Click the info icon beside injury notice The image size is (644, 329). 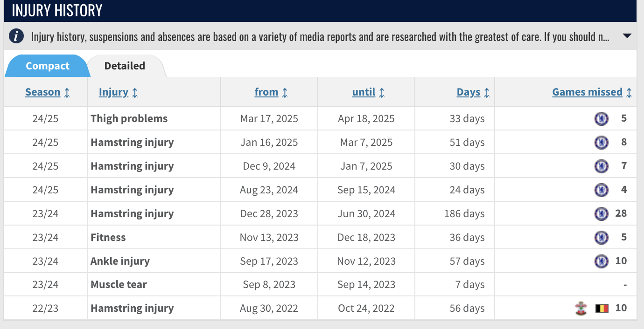(16, 36)
